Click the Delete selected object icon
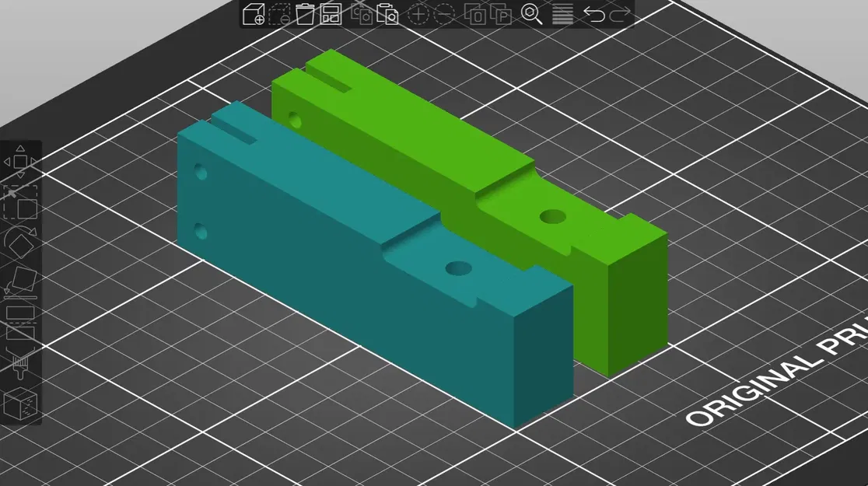Viewport: 868px width, 486px height. coord(279,14)
